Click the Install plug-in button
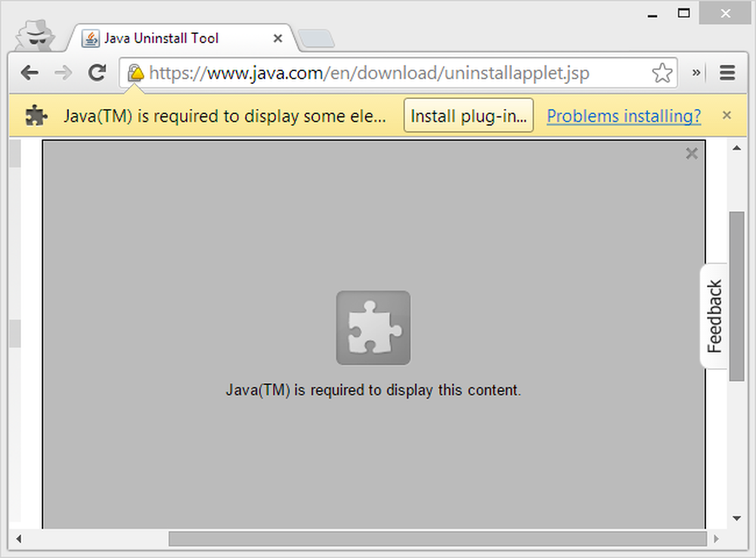The image size is (756, 558). tap(468, 116)
